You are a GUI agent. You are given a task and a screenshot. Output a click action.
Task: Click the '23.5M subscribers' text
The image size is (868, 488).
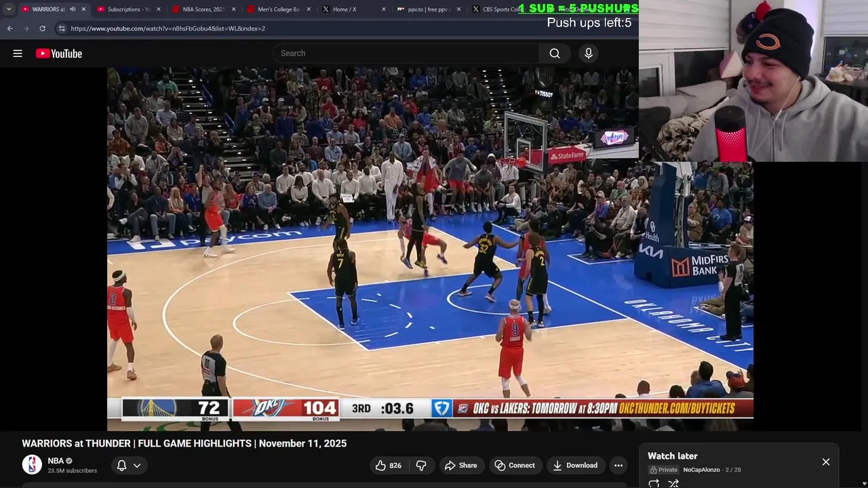click(x=72, y=471)
